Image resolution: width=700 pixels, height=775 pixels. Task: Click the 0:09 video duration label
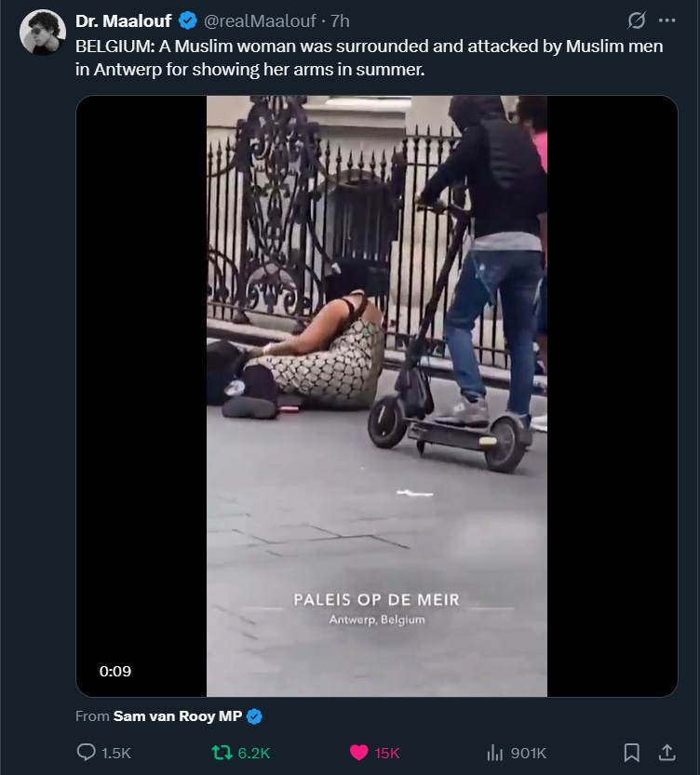coord(115,671)
